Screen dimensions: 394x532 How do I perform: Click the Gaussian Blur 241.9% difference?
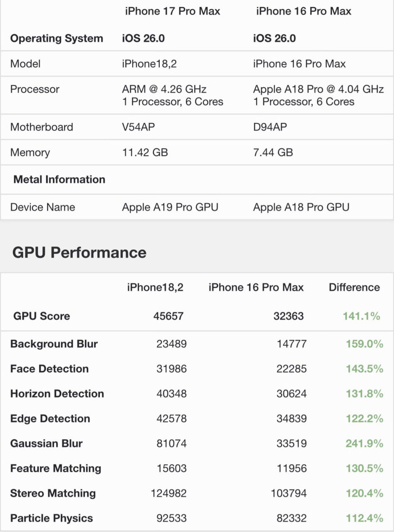[x=364, y=443]
